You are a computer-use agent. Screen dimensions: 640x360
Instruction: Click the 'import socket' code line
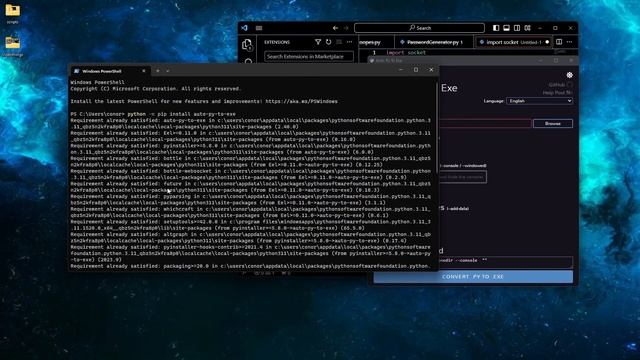point(406,52)
